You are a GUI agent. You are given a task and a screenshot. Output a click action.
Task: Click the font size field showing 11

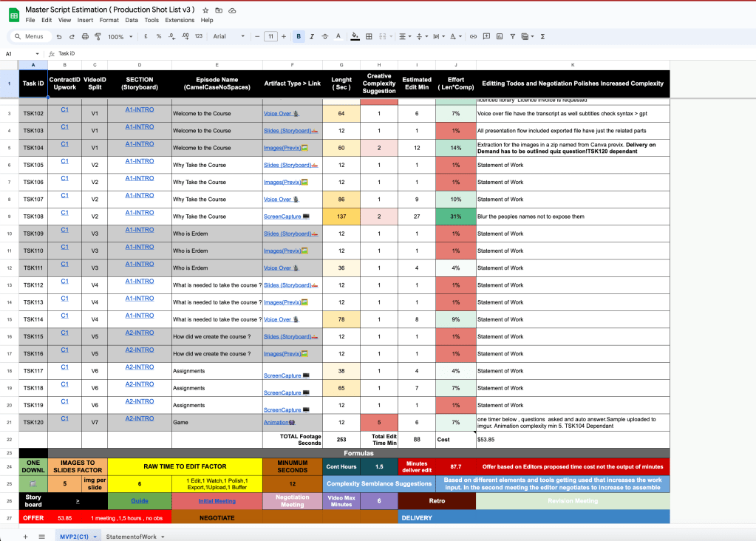coord(271,37)
